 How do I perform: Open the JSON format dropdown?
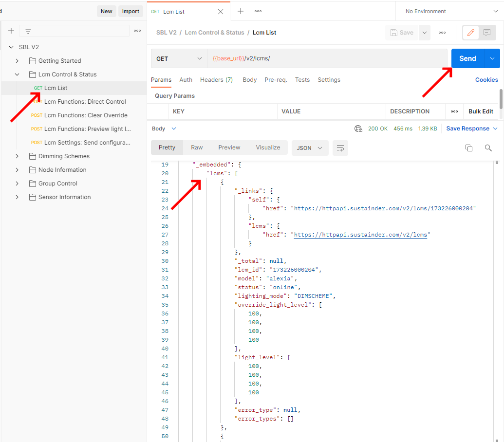click(x=310, y=148)
